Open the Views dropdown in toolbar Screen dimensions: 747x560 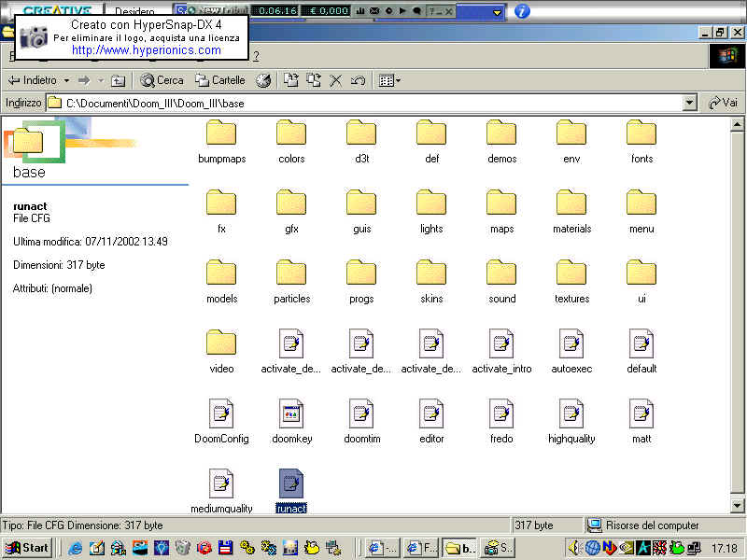click(x=389, y=81)
